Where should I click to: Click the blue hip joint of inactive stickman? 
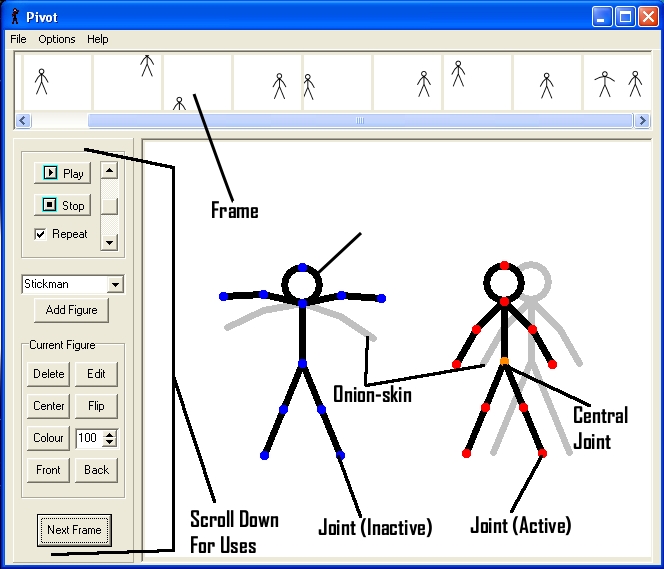(302, 364)
